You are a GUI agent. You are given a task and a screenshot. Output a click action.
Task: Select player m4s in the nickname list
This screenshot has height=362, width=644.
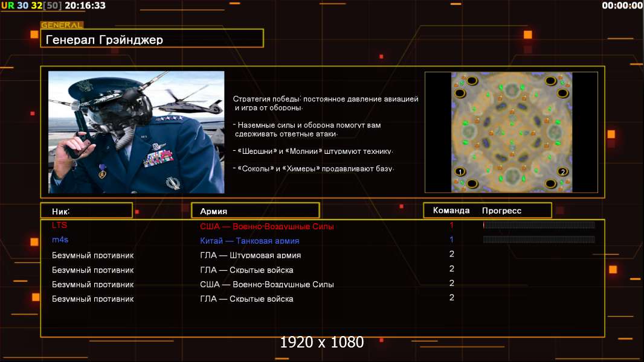pos(60,240)
